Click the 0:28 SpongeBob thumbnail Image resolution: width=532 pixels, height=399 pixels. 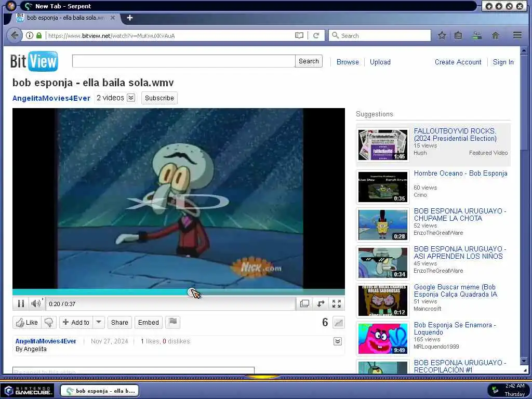click(x=383, y=225)
